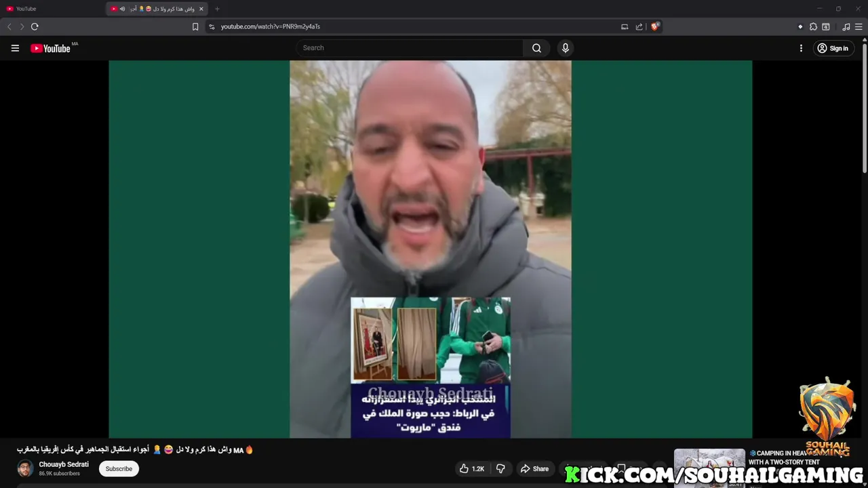Switch to the first YouTube tab
This screenshot has width=868, height=488.
coord(53,9)
